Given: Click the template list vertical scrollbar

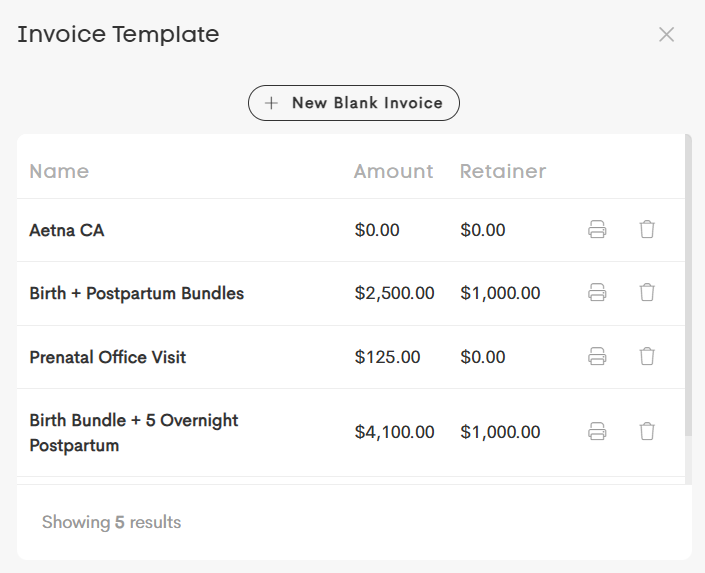Looking at the screenshot, I should pos(688,285).
